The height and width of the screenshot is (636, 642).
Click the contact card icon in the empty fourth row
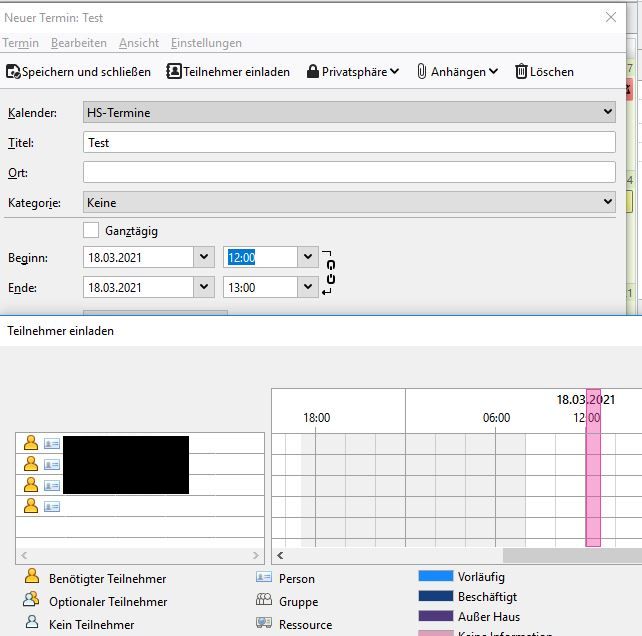[x=52, y=506]
